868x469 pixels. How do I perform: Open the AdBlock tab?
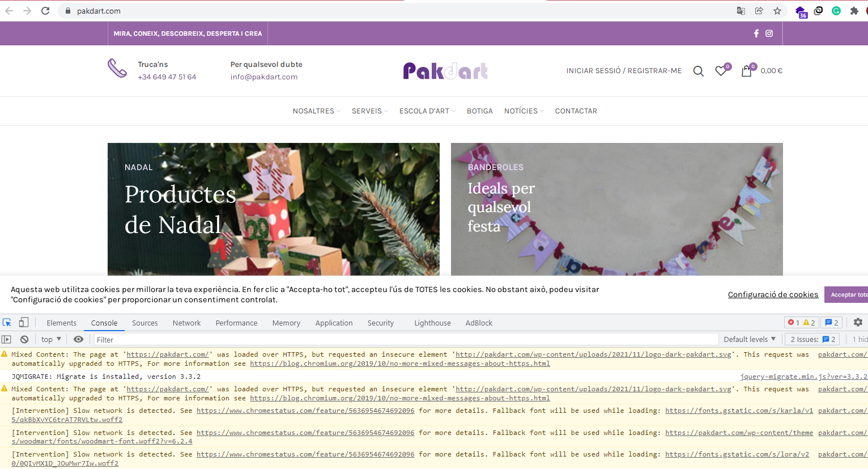pyautogui.click(x=479, y=323)
